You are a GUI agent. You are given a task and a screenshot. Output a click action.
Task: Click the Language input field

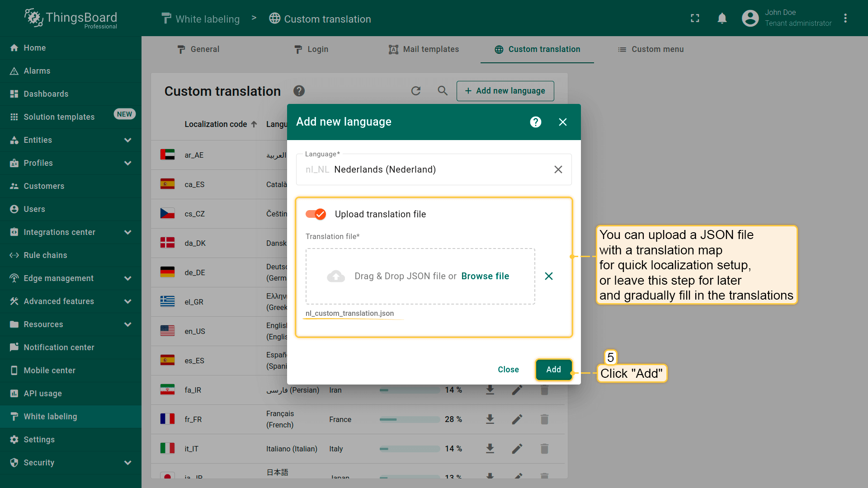point(425,169)
